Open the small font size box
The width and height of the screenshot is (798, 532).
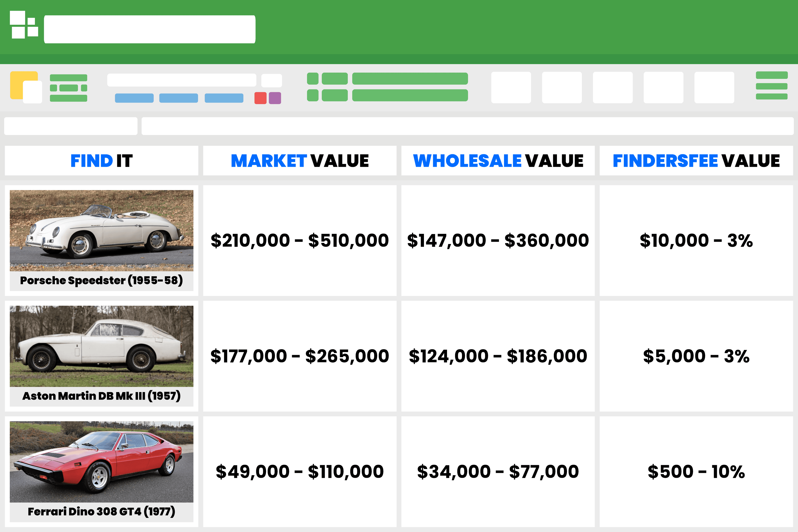(271, 80)
